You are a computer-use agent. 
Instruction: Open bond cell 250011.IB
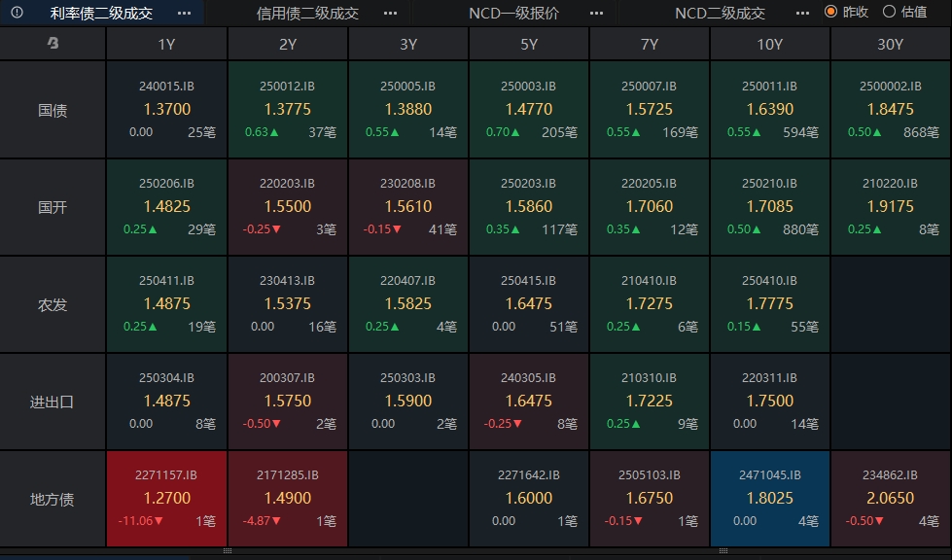click(x=770, y=110)
